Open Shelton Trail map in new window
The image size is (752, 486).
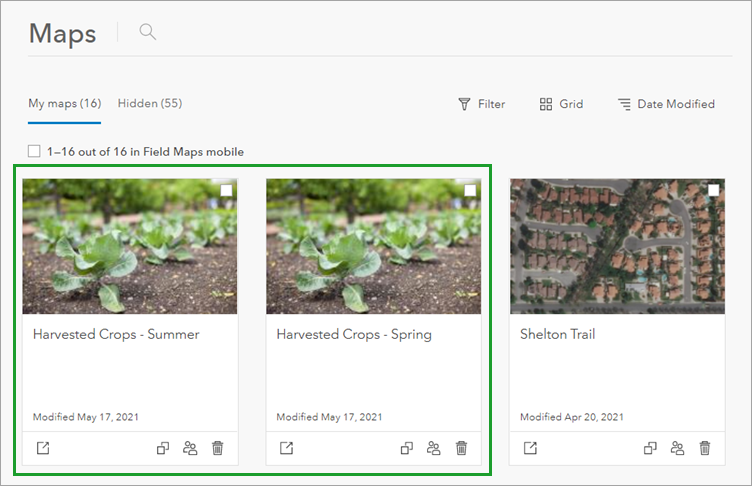pos(530,448)
